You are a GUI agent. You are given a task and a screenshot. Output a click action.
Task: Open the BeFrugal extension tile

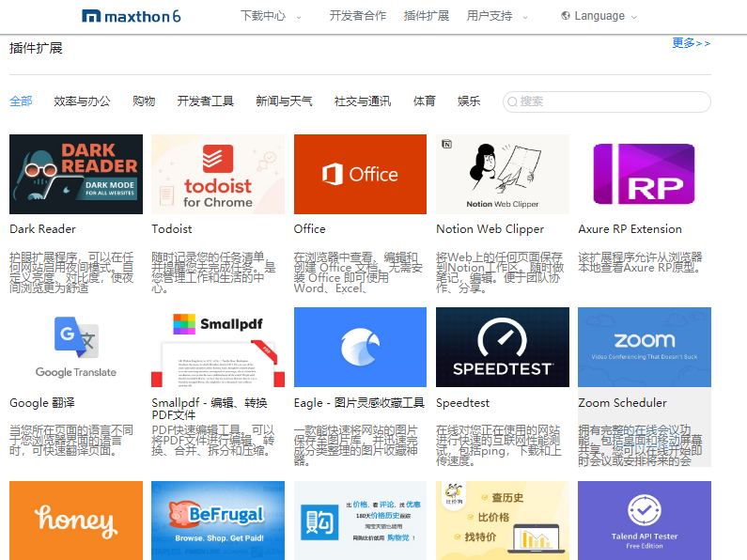[x=218, y=521]
